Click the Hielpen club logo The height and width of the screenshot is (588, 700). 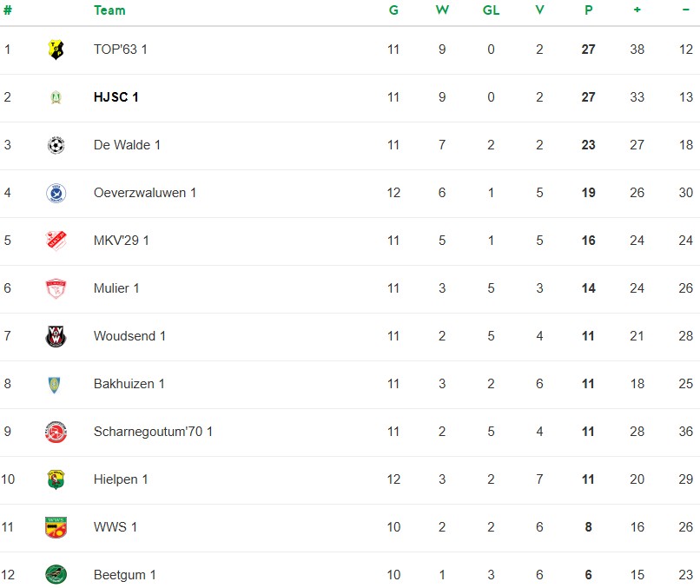tap(56, 479)
